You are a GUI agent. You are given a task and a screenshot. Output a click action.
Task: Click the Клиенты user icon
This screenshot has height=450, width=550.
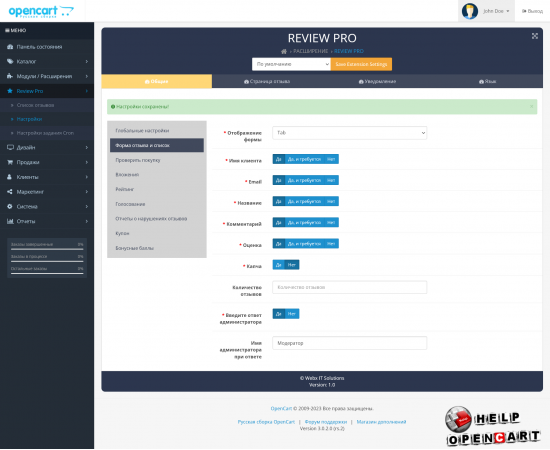10,177
